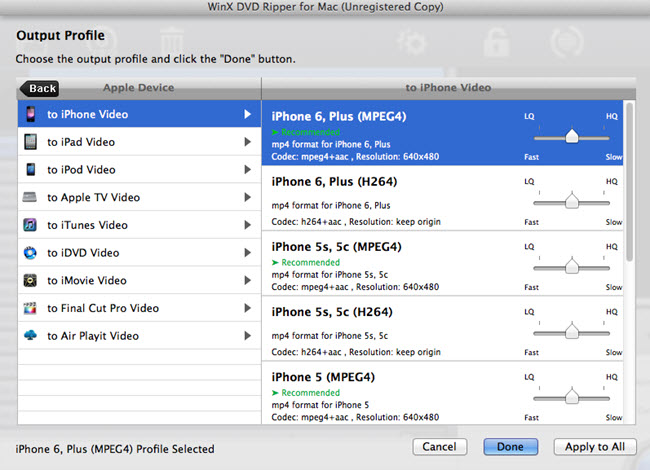The height and width of the screenshot is (470, 650).
Task: Expand the to iPod Video arrow
Action: 247,170
